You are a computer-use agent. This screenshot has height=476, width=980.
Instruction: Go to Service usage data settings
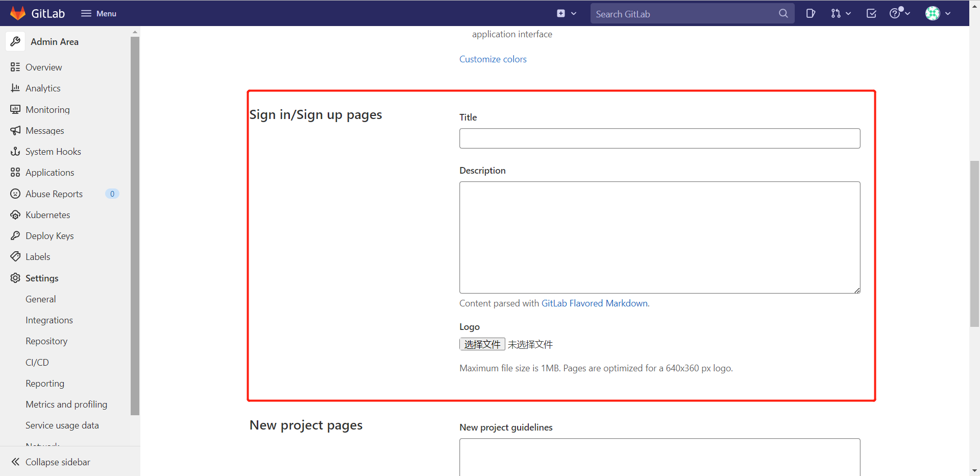[x=62, y=425]
